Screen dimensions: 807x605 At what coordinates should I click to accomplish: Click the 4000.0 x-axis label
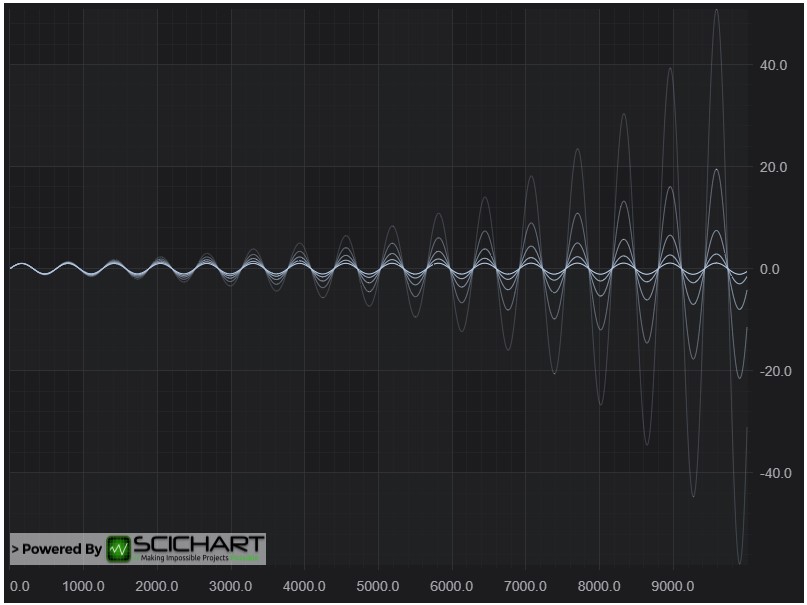coord(304,586)
